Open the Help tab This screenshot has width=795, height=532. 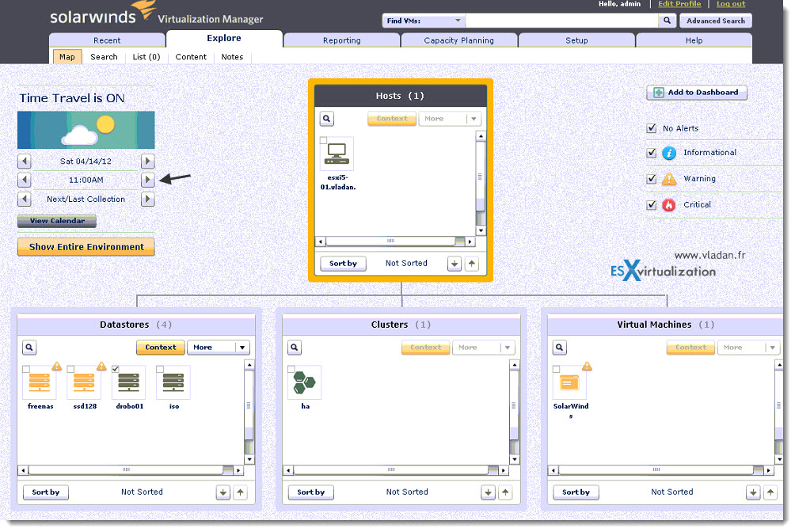694,40
